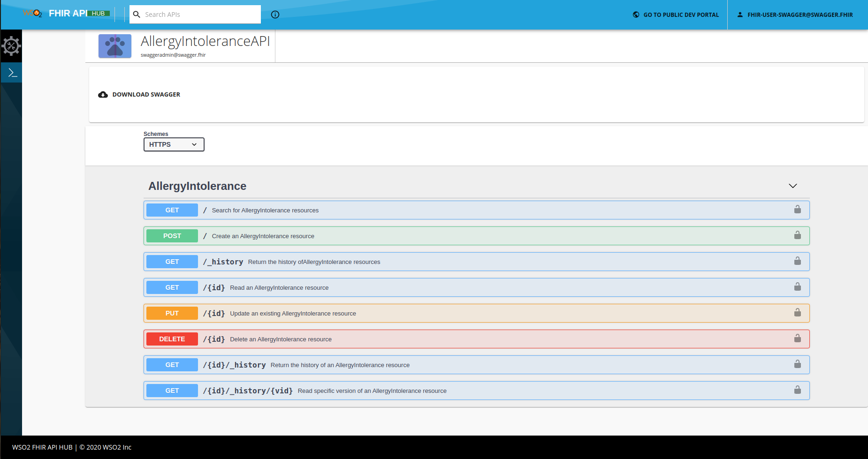Click the cloud download icon

[x=103, y=95]
